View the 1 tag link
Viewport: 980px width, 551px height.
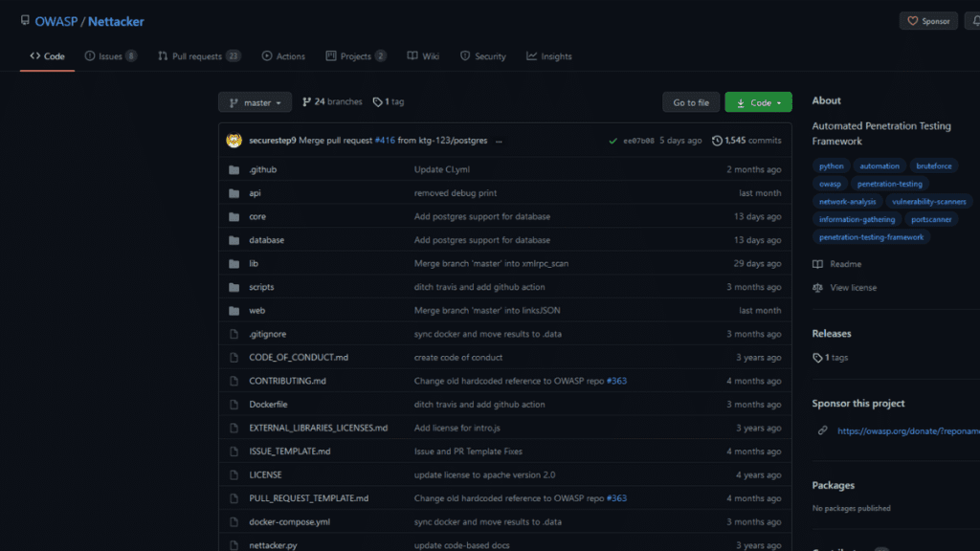tap(389, 101)
